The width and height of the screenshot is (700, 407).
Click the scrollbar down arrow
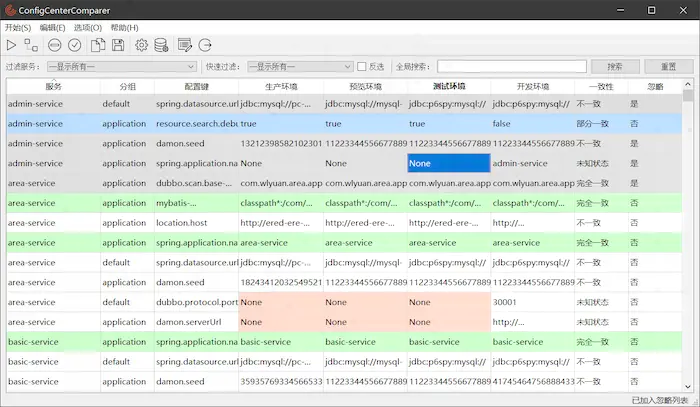(x=688, y=387)
